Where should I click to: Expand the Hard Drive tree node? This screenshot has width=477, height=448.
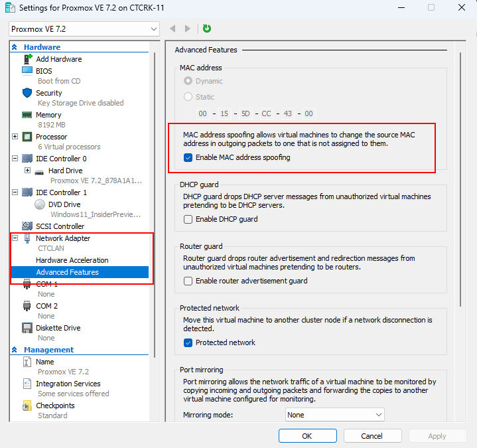tap(27, 170)
